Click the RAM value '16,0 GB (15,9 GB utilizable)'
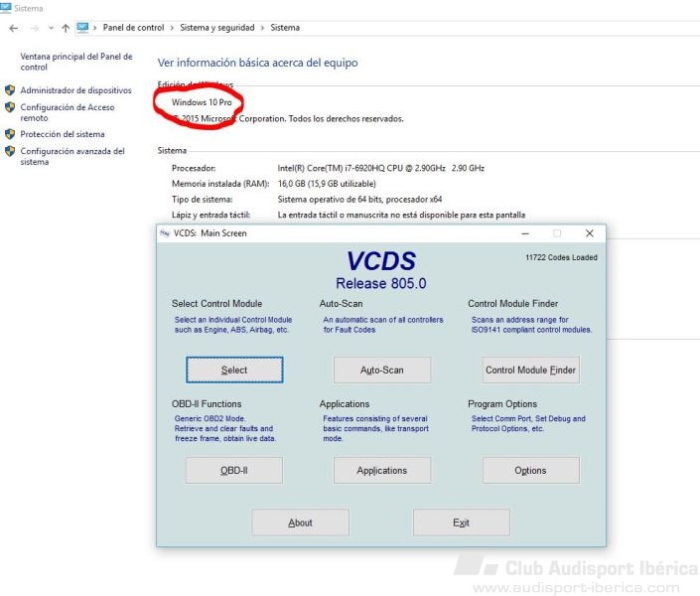 click(x=327, y=184)
